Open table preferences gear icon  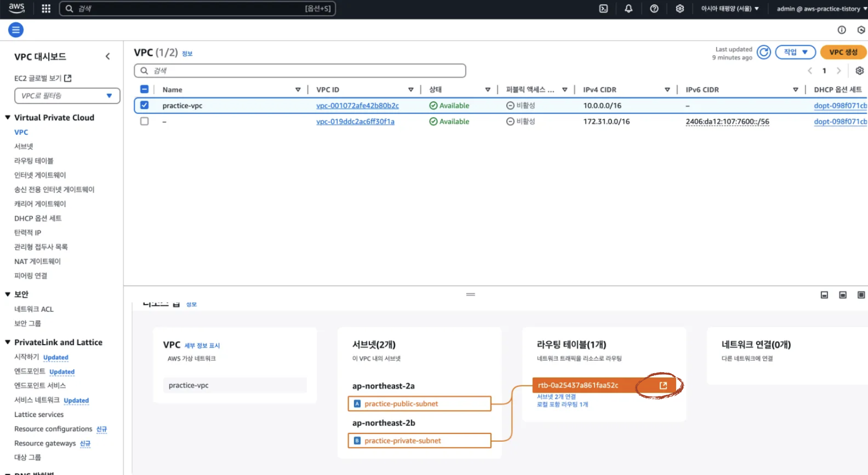[x=859, y=71]
